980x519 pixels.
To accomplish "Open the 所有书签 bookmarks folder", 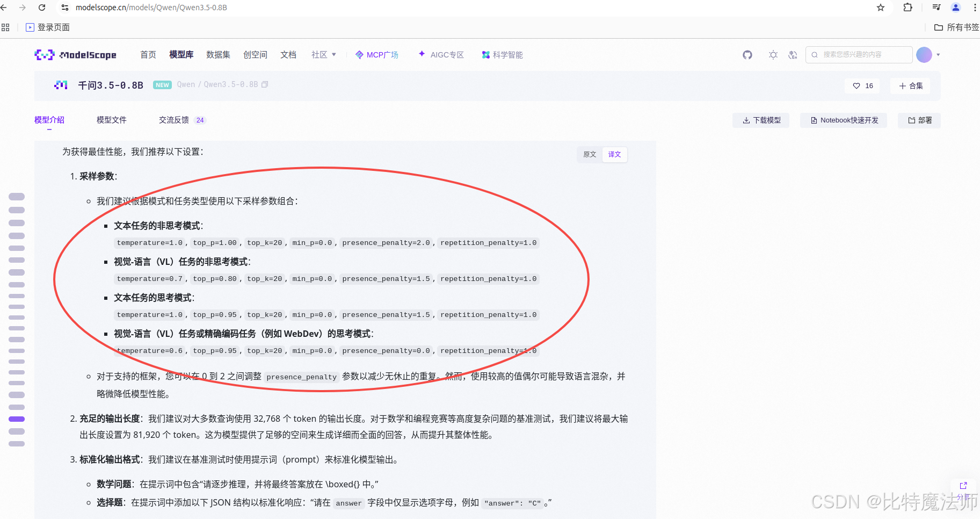I will [957, 27].
